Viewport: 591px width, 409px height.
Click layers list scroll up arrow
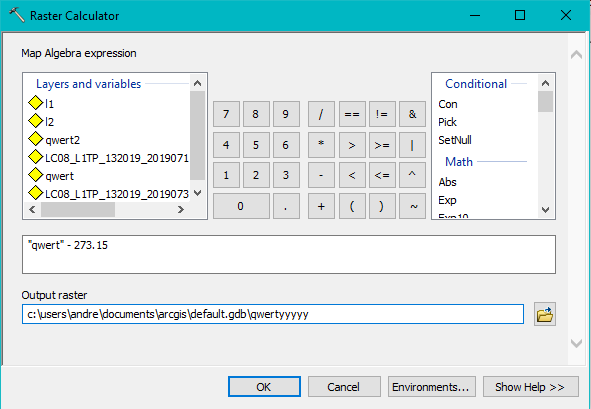coord(198,83)
